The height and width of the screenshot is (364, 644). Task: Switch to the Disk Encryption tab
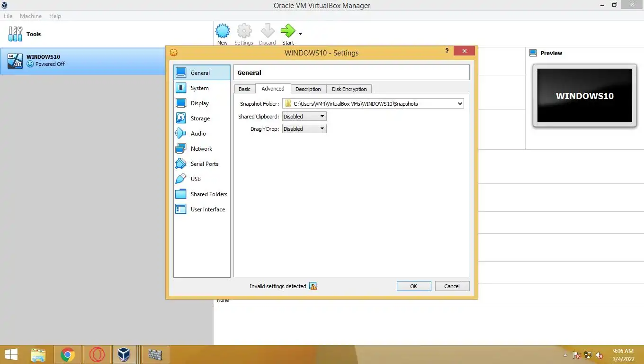(x=349, y=89)
